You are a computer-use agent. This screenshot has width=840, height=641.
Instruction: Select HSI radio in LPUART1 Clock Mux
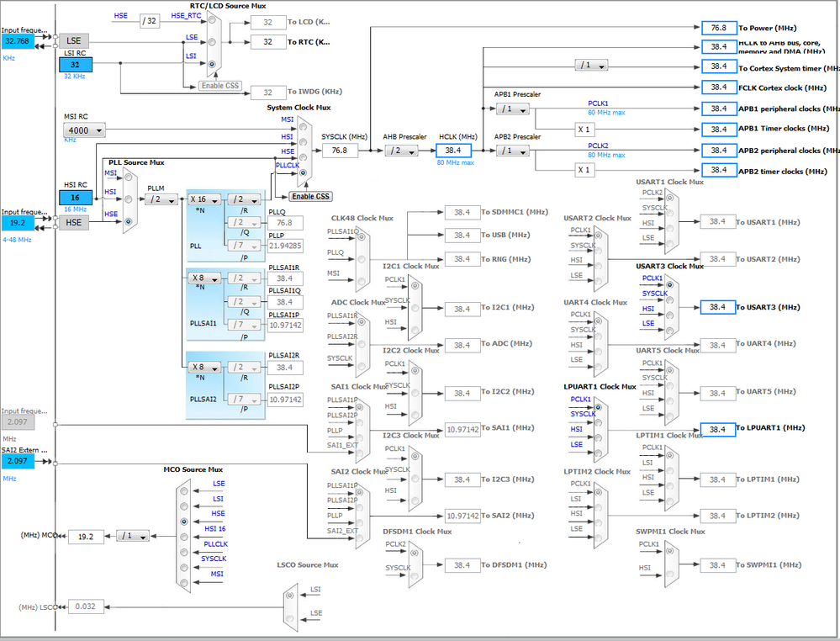(599, 438)
